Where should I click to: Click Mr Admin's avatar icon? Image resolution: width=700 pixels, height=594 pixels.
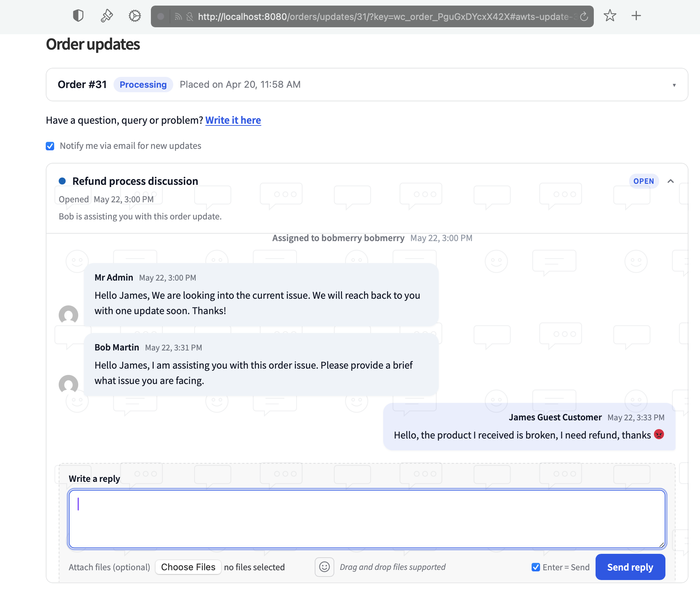[68, 315]
